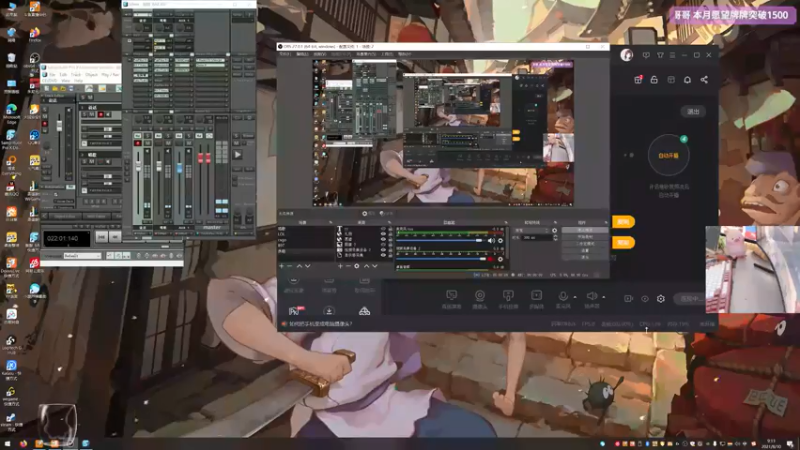Click the 自动开播 circle button
Viewport: 800px width, 450px height.
point(668,155)
